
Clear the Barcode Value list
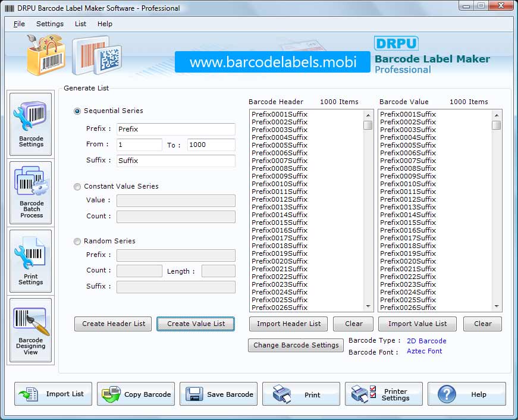(x=483, y=324)
